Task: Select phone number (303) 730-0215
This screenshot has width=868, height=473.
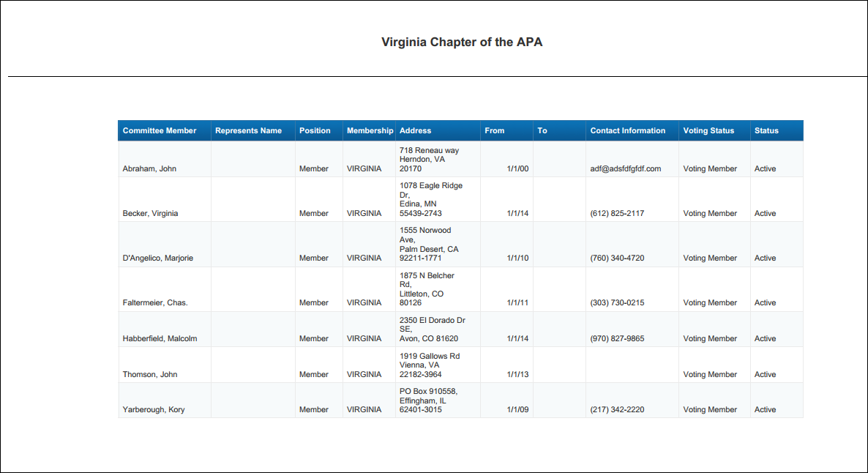Action: pyautogui.click(x=617, y=302)
